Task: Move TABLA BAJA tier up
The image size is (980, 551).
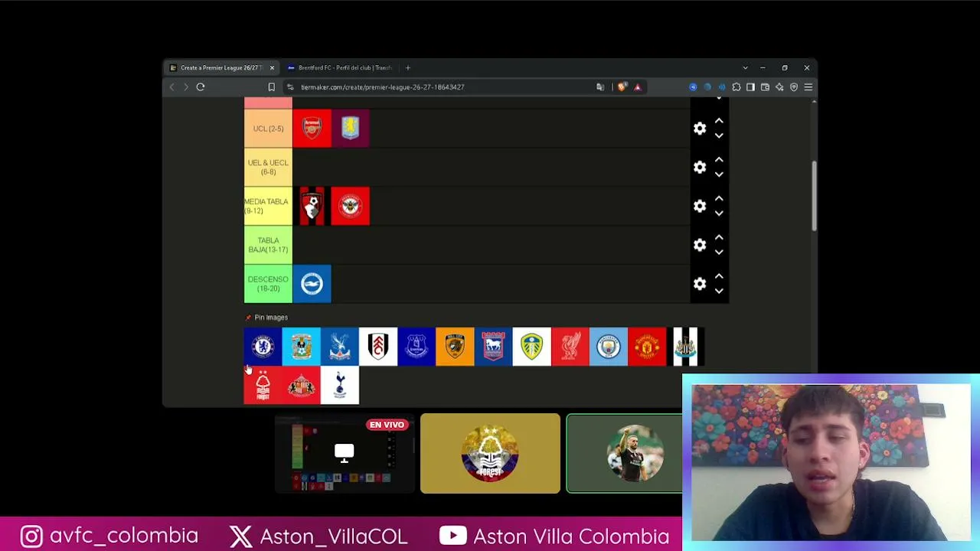Action: click(719, 237)
